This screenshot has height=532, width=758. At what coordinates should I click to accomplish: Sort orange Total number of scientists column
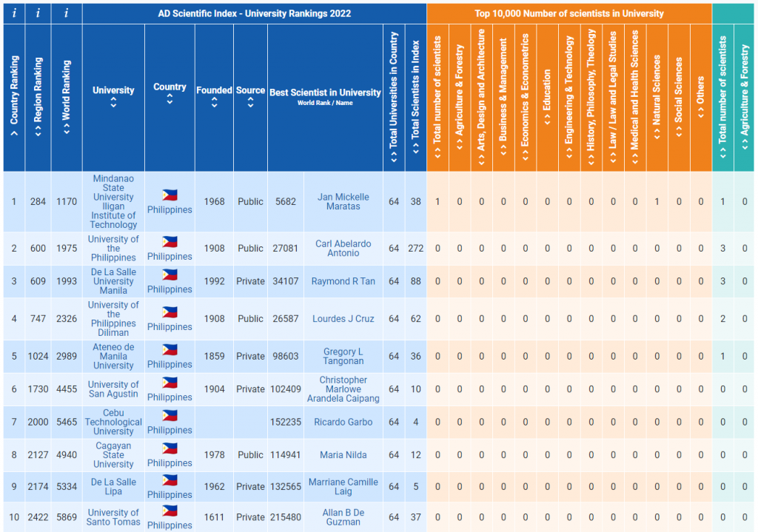coord(437,152)
